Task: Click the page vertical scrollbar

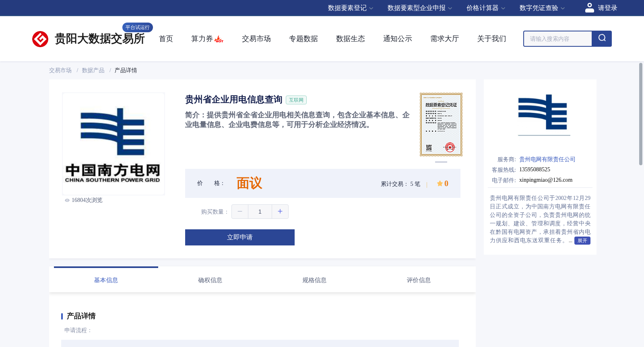Action: pyautogui.click(x=641, y=114)
